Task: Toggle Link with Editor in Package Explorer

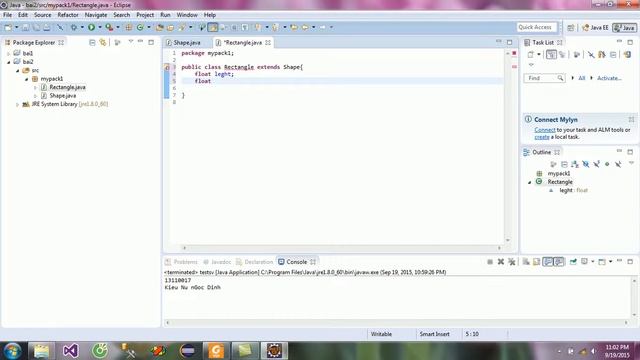Action: 103,42
